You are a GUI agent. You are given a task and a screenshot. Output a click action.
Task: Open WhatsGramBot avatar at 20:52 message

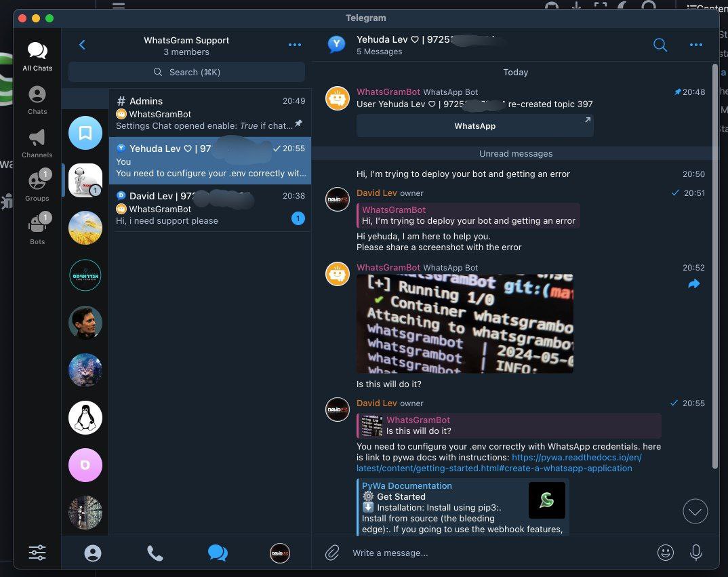(x=338, y=274)
